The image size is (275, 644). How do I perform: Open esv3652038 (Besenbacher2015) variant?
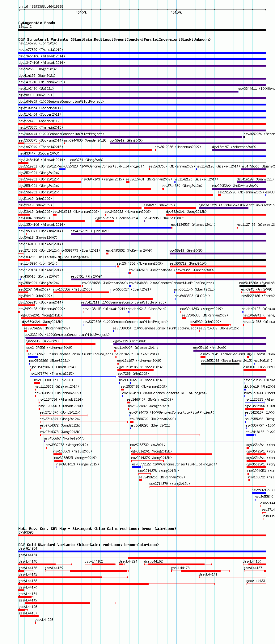click(x=226, y=361)
